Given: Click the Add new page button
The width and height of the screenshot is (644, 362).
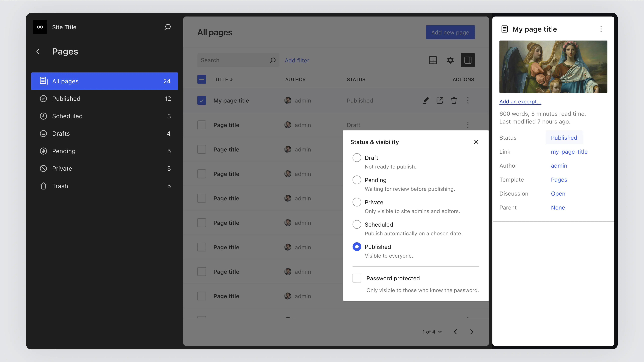Looking at the screenshot, I should tap(450, 32).
